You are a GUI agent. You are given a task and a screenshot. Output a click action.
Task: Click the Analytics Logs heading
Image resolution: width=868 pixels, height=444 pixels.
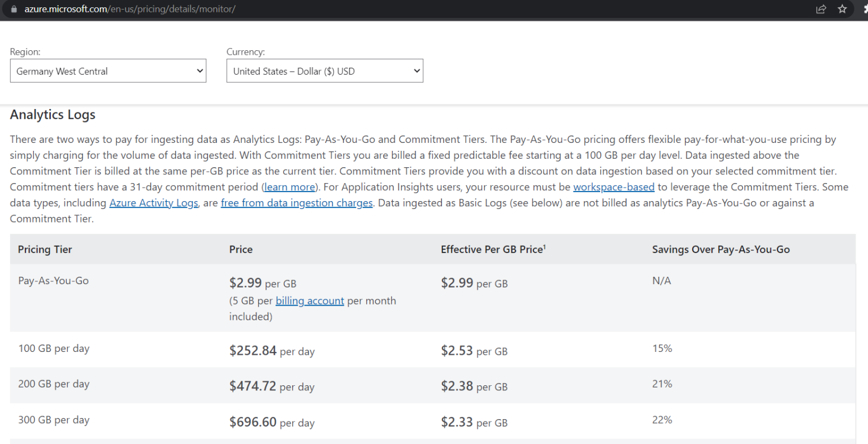tap(53, 115)
